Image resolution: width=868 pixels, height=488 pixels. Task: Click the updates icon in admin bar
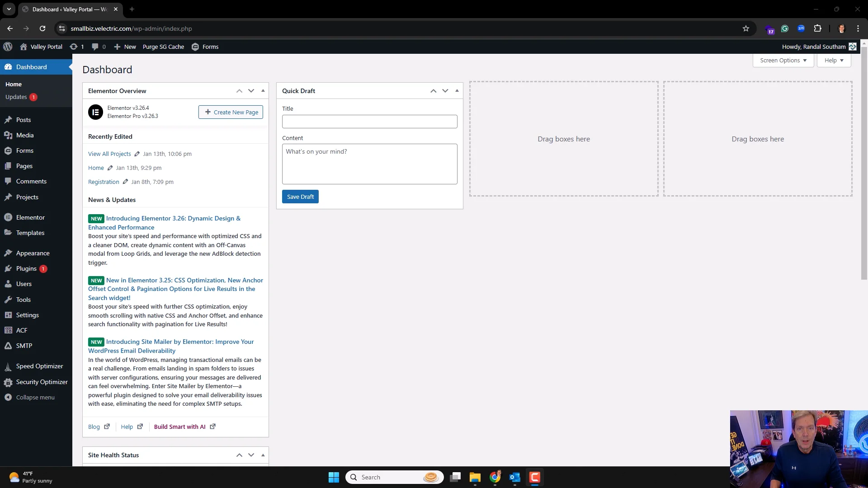pos(74,47)
